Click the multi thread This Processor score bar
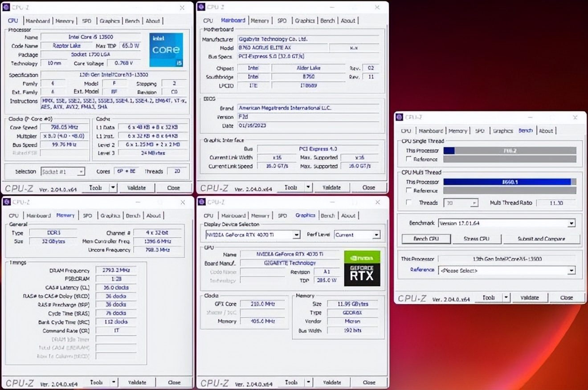 [510, 182]
